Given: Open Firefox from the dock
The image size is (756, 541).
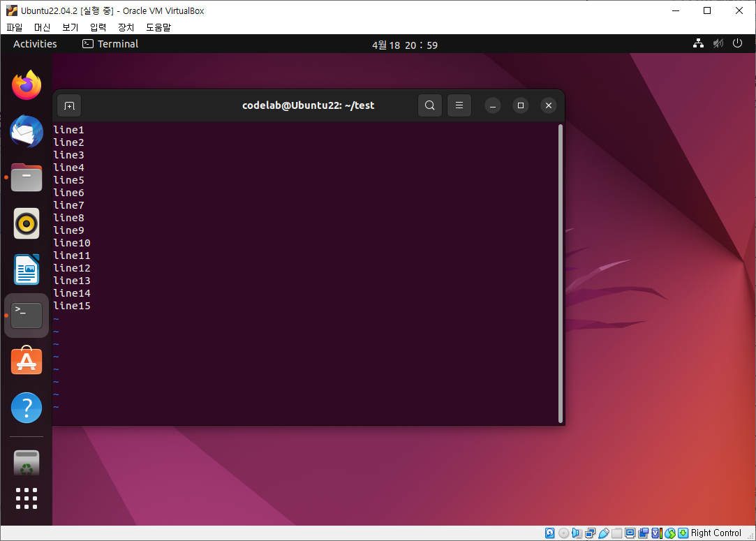Looking at the screenshot, I should (x=26, y=84).
